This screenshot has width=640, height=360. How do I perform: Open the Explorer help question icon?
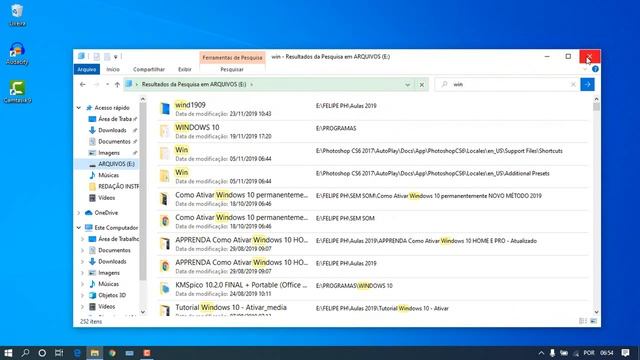click(x=595, y=69)
